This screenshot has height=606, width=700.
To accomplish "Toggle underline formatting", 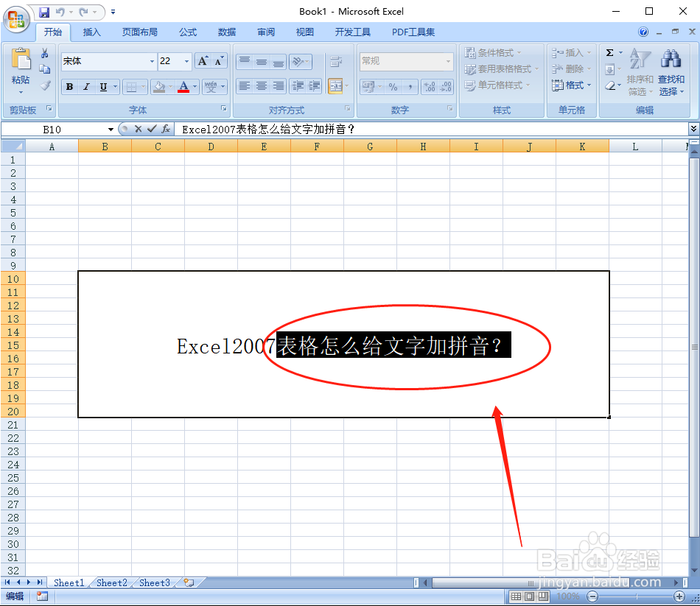I will pyautogui.click(x=104, y=87).
